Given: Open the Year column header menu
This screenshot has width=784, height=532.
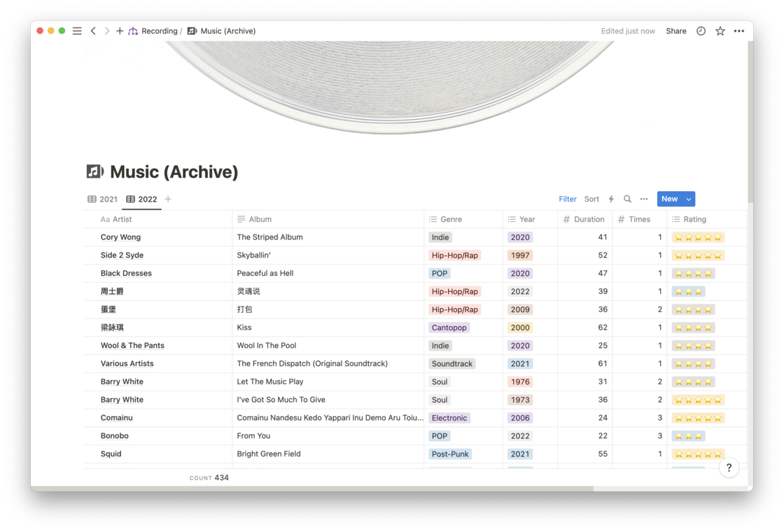Looking at the screenshot, I should click(530, 219).
